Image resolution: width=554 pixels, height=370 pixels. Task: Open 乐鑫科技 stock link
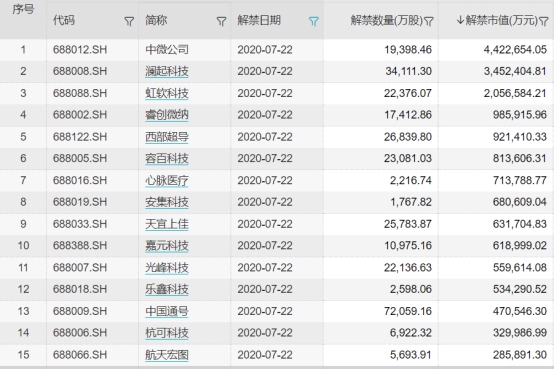pyautogui.click(x=167, y=289)
